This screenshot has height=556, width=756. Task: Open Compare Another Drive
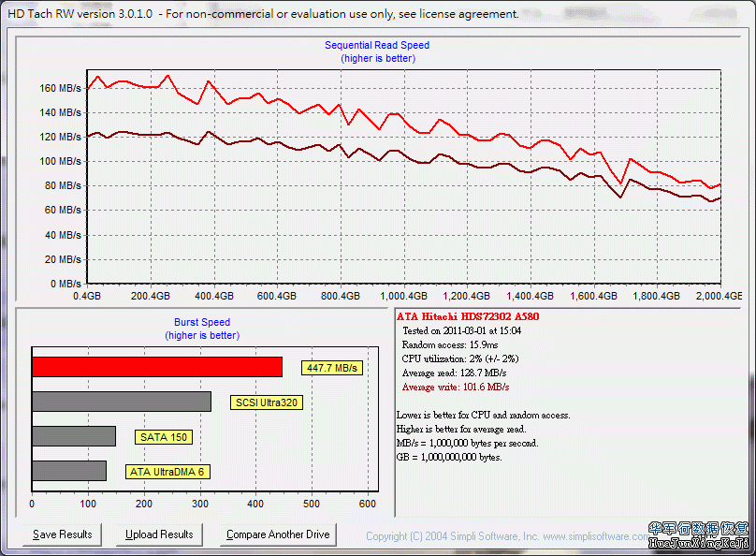(278, 534)
